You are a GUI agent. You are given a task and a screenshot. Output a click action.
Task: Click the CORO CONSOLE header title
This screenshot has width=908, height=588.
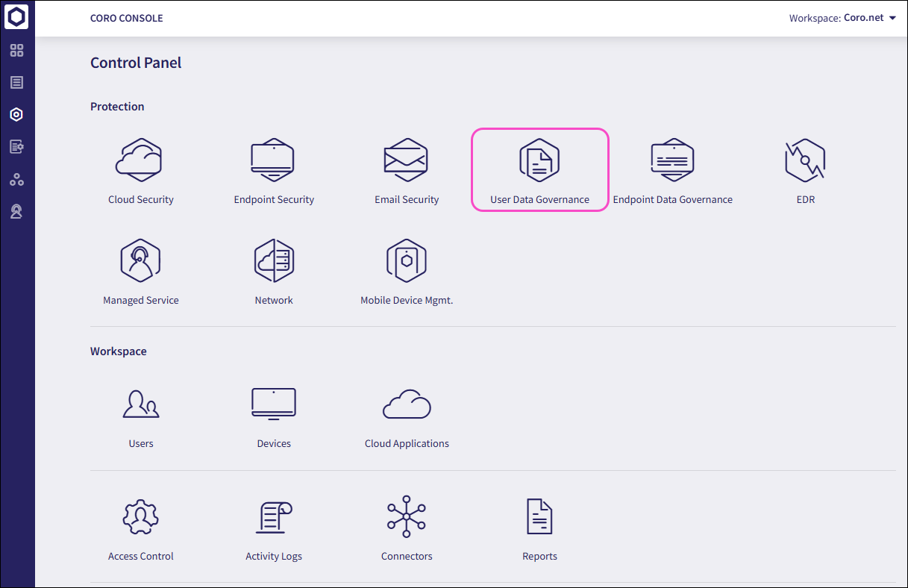pyautogui.click(x=126, y=18)
